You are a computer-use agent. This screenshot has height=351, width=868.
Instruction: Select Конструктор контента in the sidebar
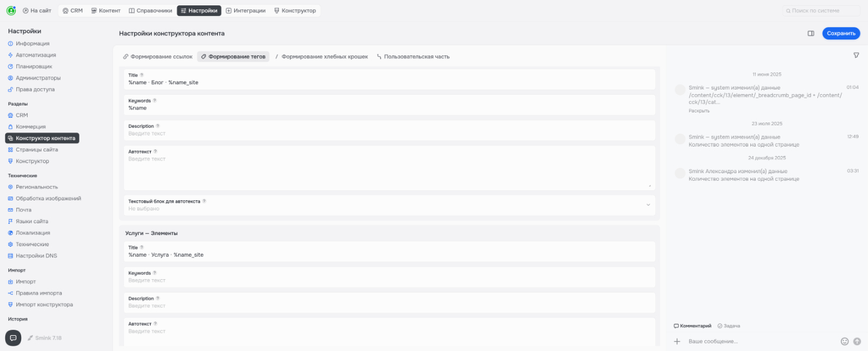point(42,138)
